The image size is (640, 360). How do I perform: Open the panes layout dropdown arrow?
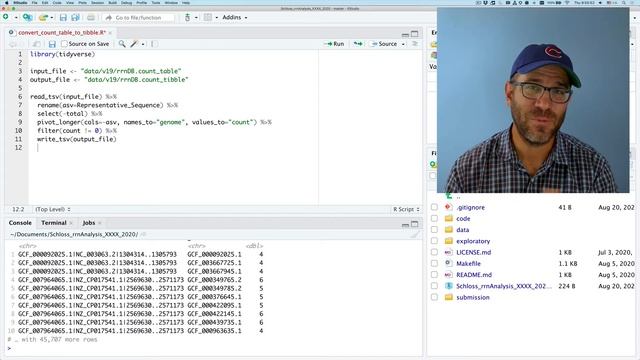tap(217, 18)
